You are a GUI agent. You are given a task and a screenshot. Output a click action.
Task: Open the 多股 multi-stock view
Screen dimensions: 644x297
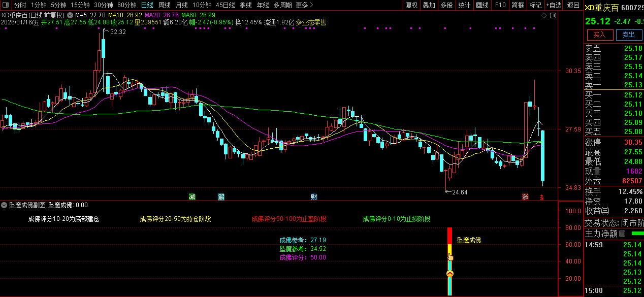pyautogui.click(x=446, y=5)
